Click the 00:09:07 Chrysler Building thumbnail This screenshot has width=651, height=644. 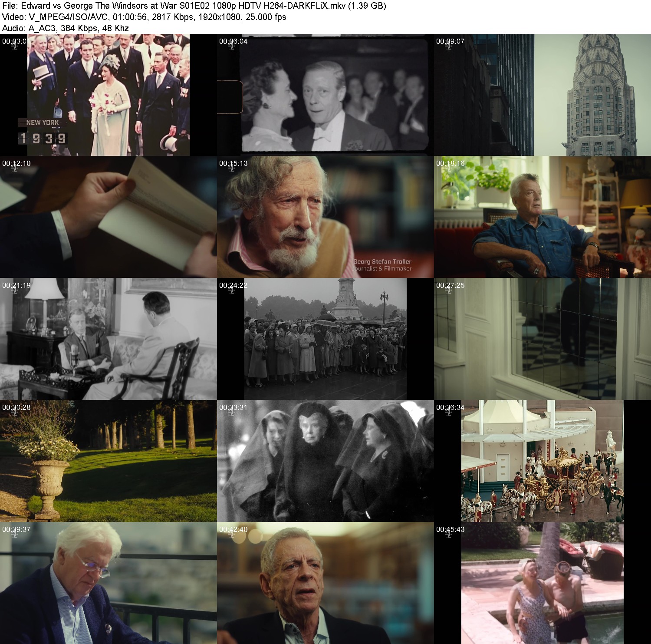click(x=542, y=95)
